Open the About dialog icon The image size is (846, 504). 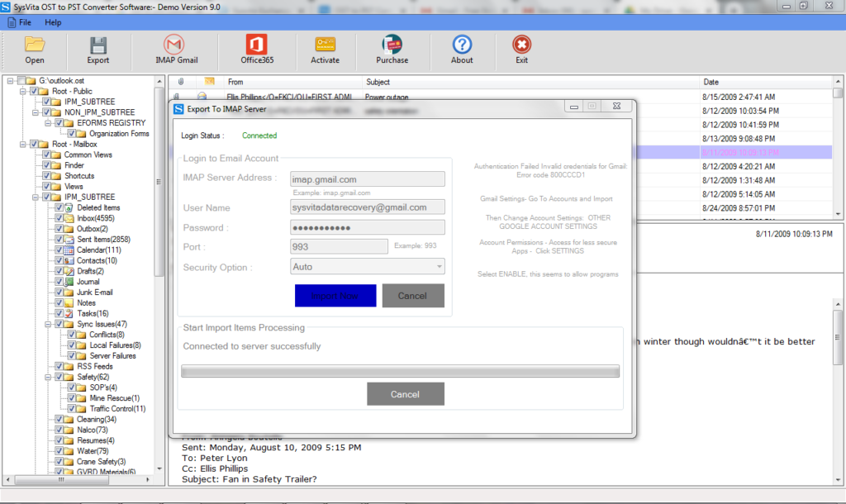pyautogui.click(x=461, y=50)
